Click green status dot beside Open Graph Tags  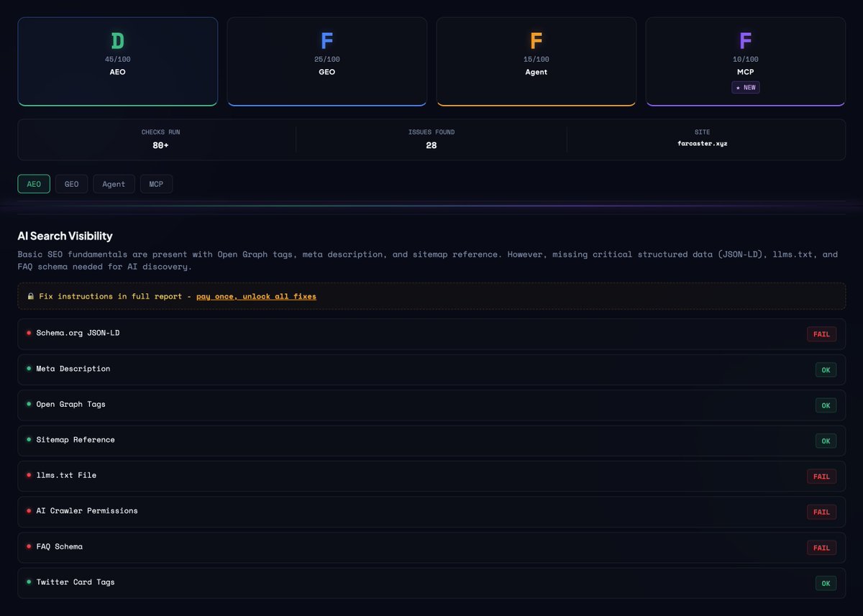[x=29, y=404]
